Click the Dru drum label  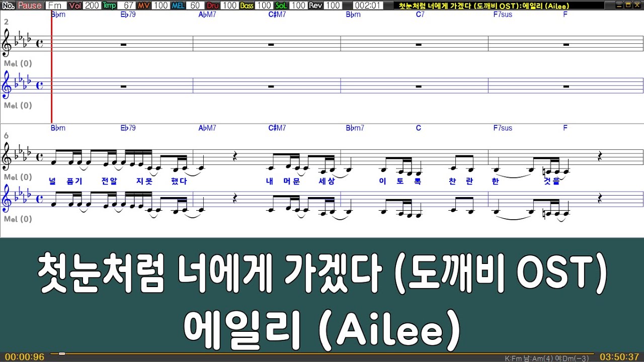(x=213, y=6)
